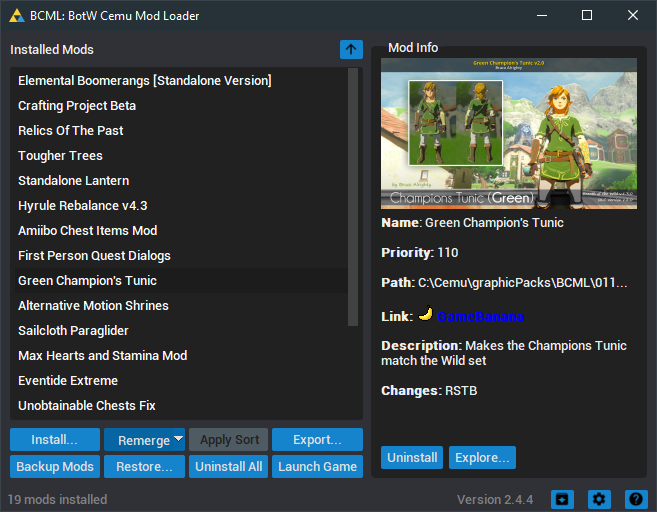Maximize the BCML window
This screenshot has width=657, height=512.
[x=587, y=16]
